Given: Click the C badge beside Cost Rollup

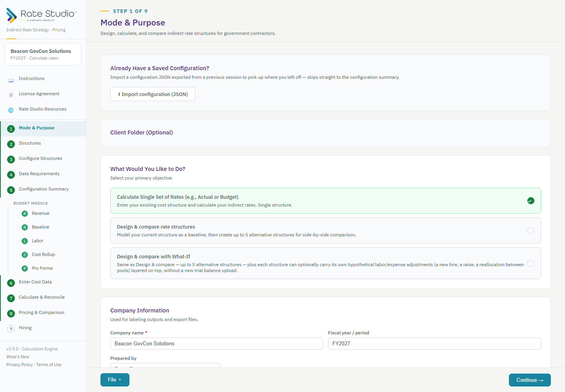Looking at the screenshot, I should click(x=25, y=255).
